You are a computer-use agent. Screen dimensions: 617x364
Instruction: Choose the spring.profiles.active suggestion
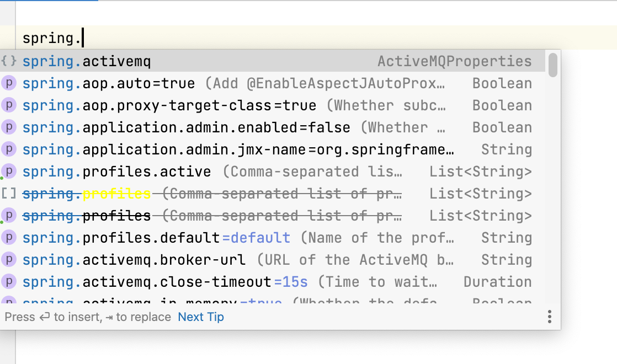(x=116, y=172)
